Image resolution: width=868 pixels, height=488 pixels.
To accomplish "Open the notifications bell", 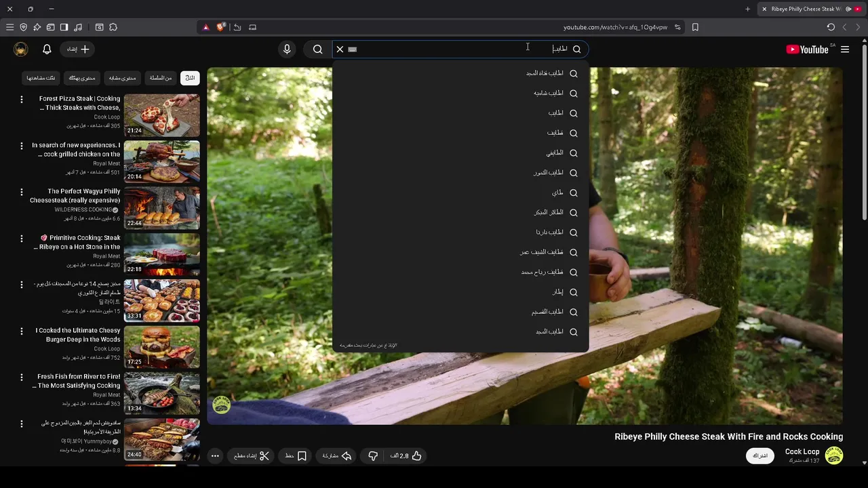I will (47, 49).
